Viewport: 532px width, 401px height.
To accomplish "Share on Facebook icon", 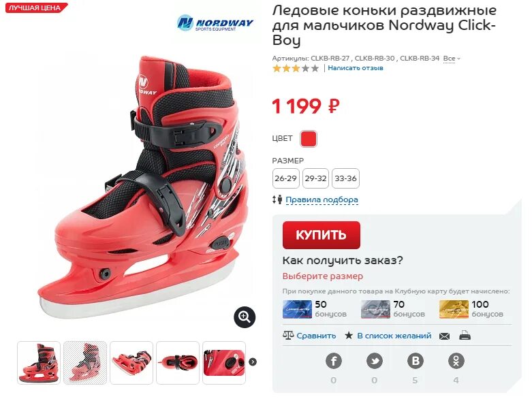I will click(334, 361).
